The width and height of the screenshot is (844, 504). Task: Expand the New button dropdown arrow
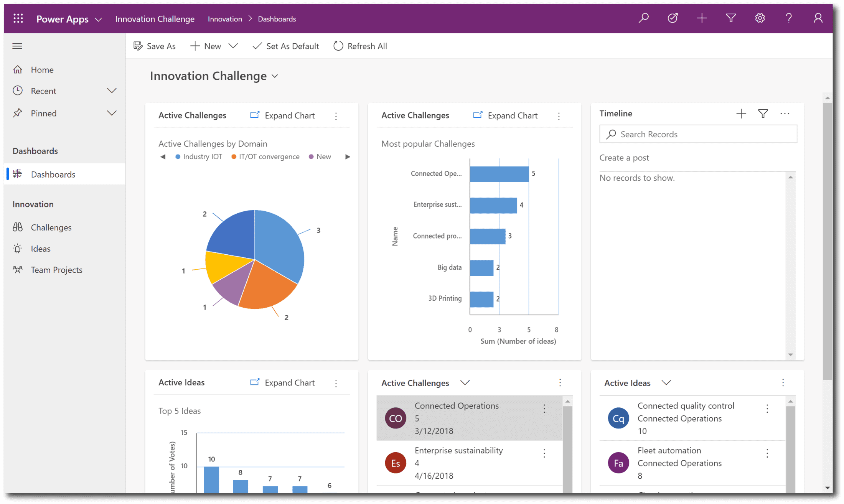tap(233, 46)
